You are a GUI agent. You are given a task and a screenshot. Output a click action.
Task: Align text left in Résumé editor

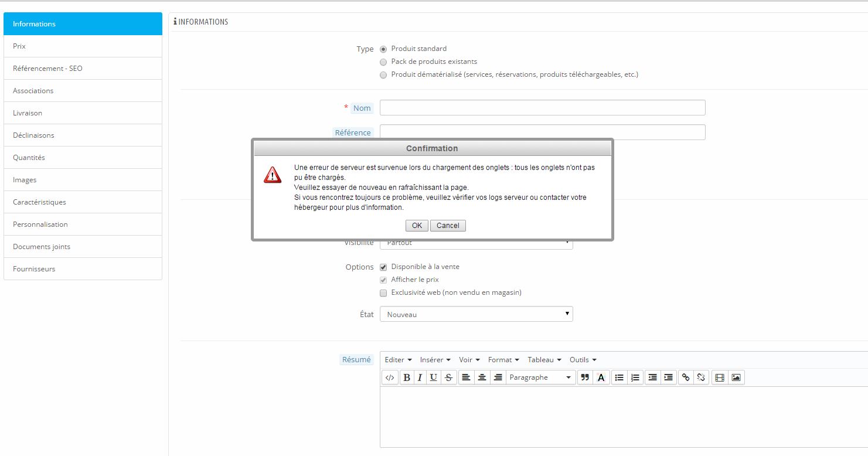click(466, 377)
